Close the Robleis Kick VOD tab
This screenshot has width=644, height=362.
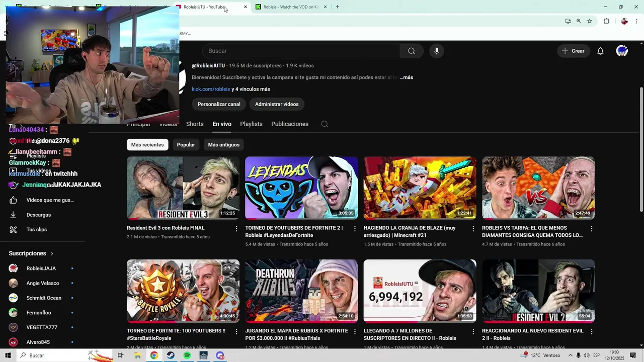pyautogui.click(x=325, y=7)
